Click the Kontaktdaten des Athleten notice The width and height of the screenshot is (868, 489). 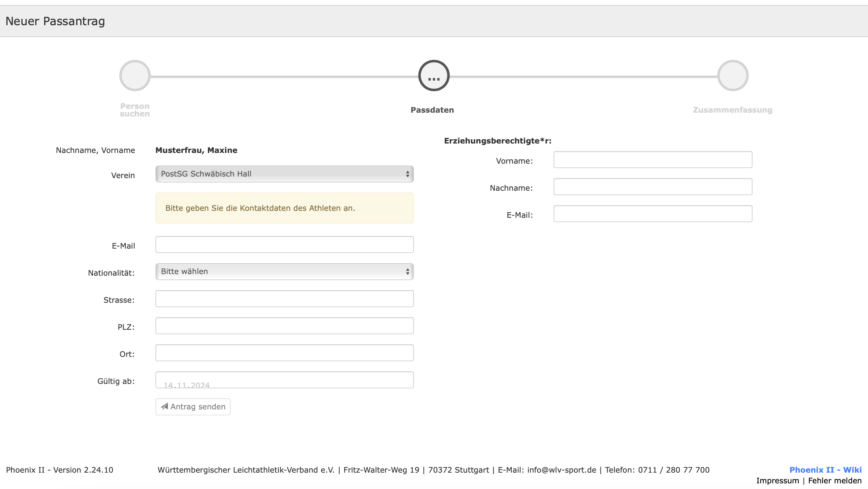click(285, 208)
